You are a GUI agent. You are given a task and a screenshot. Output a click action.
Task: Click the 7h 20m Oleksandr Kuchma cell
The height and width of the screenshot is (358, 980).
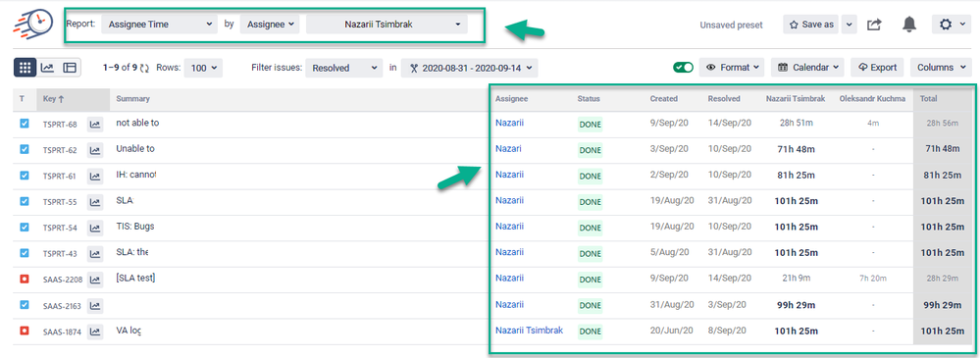point(872,279)
